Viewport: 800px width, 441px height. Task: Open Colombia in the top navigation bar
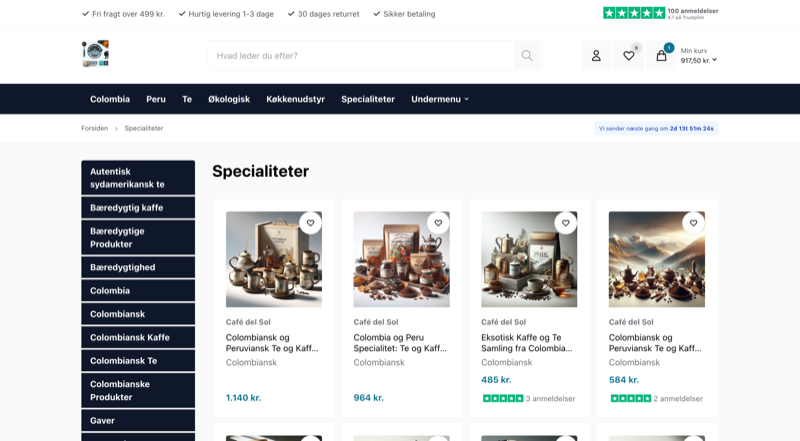click(110, 99)
